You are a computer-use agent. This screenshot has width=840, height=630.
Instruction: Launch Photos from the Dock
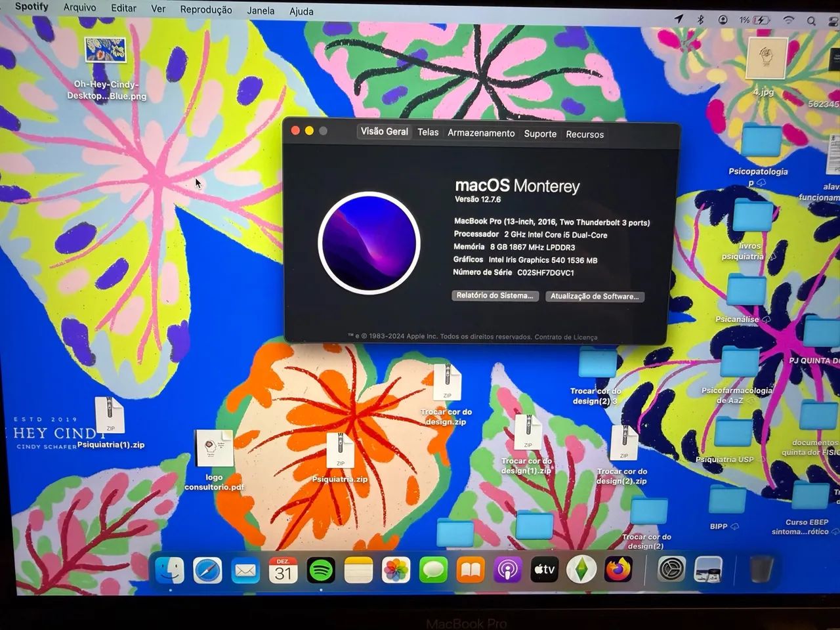[396, 570]
